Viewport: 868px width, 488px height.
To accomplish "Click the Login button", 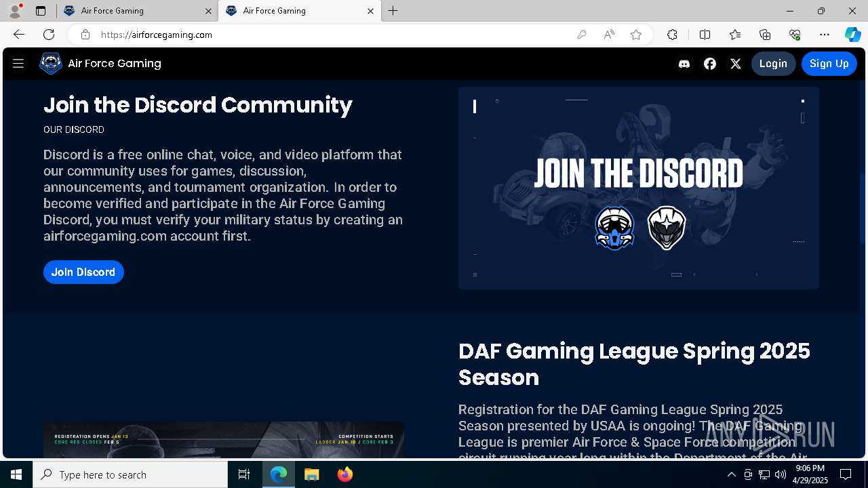I will click(x=773, y=64).
